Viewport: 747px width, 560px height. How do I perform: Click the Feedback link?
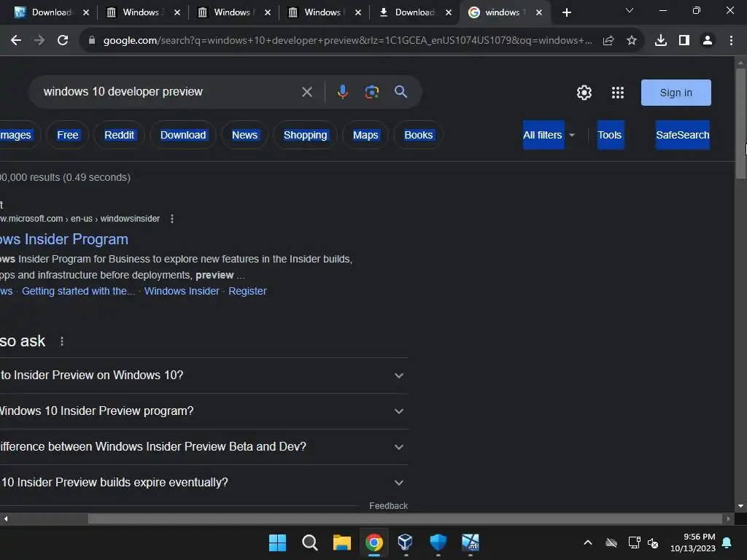point(388,506)
